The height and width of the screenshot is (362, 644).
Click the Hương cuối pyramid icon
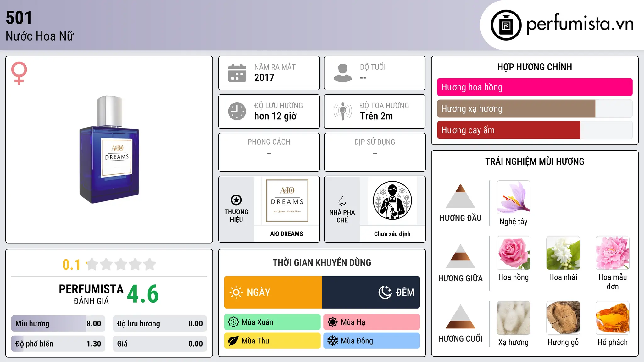pos(460,316)
